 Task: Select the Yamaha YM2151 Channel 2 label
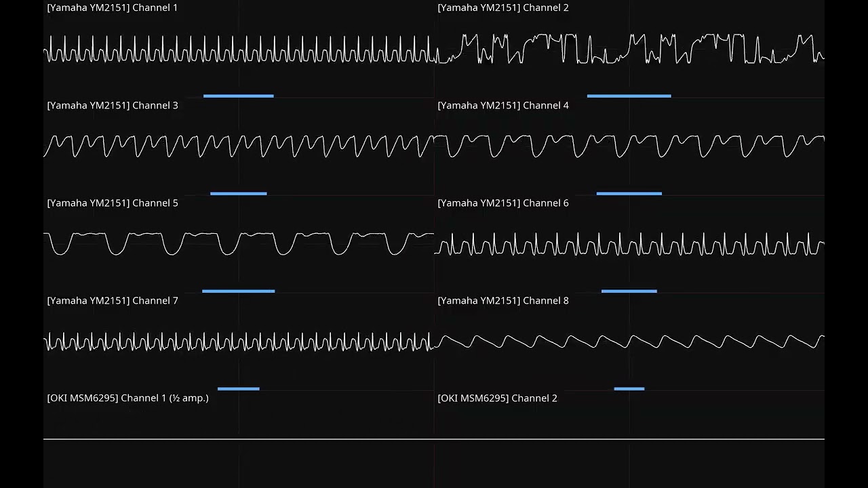point(503,8)
